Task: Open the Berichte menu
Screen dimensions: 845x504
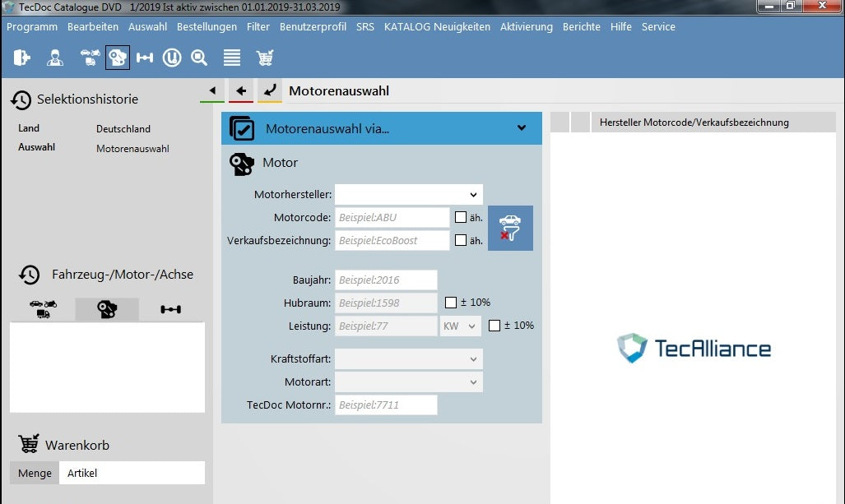Action: pyautogui.click(x=582, y=27)
